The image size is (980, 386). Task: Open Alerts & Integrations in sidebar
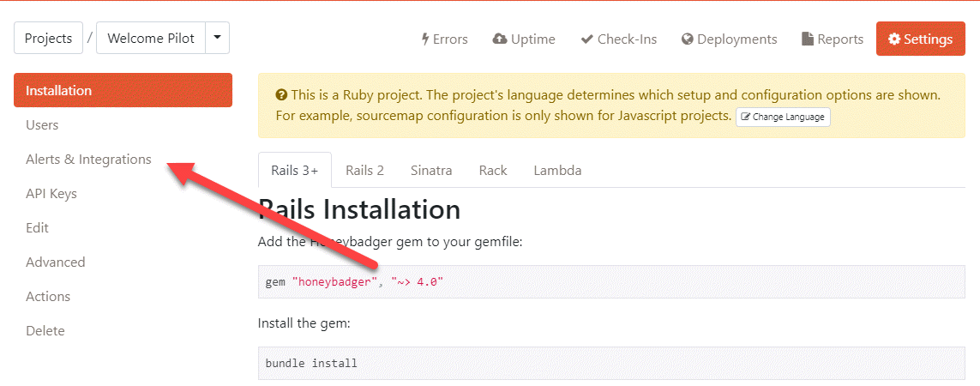[88, 160]
